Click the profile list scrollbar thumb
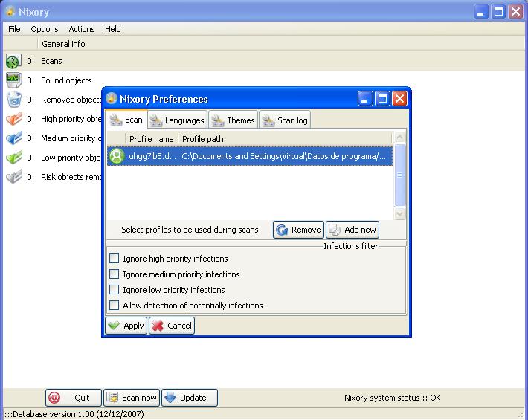528x420 pixels. point(399,175)
